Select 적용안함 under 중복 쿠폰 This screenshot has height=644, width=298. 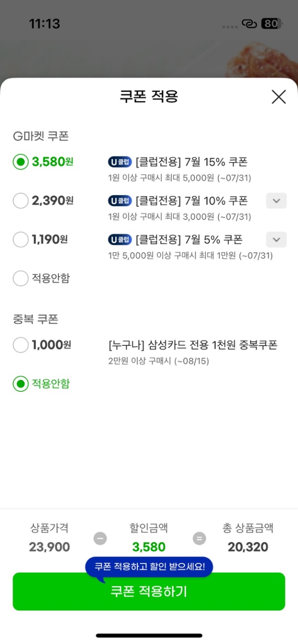click(x=20, y=384)
